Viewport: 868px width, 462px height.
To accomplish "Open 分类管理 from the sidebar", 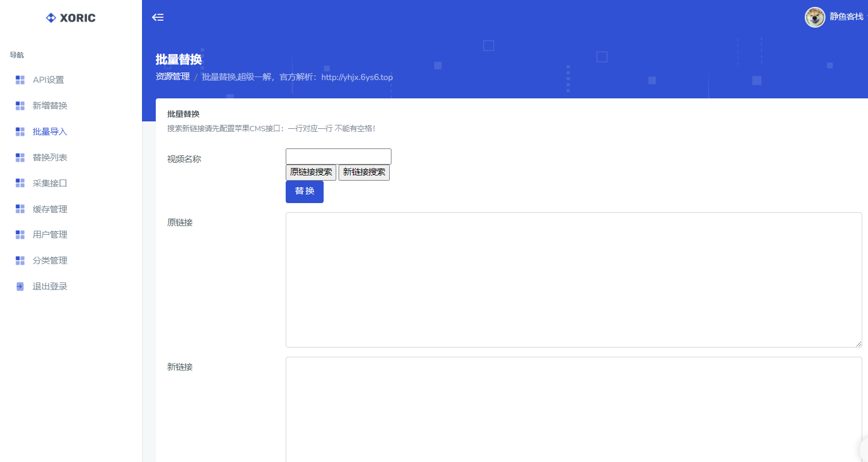I will 50,261.
